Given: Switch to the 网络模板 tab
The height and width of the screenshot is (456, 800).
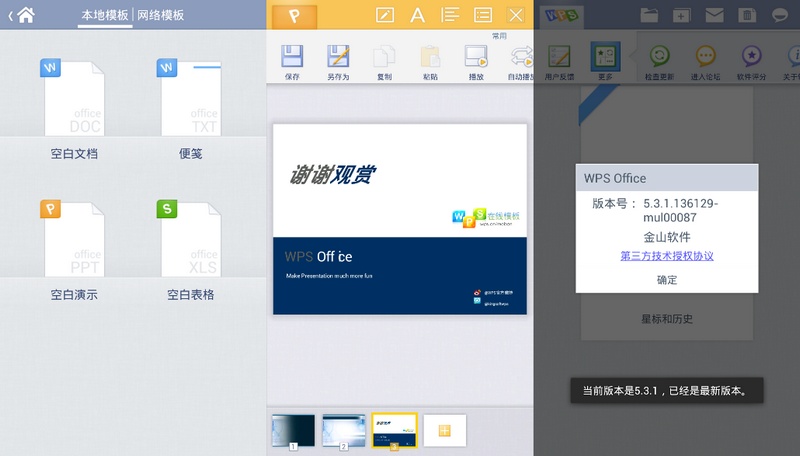Looking at the screenshot, I should click(x=161, y=15).
